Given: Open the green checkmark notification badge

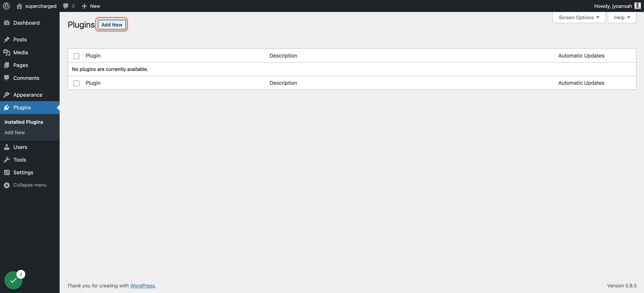Looking at the screenshot, I should coord(13,280).
